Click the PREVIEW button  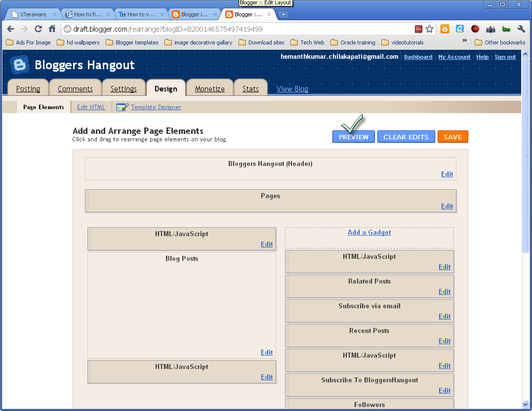tap(354, 137)
